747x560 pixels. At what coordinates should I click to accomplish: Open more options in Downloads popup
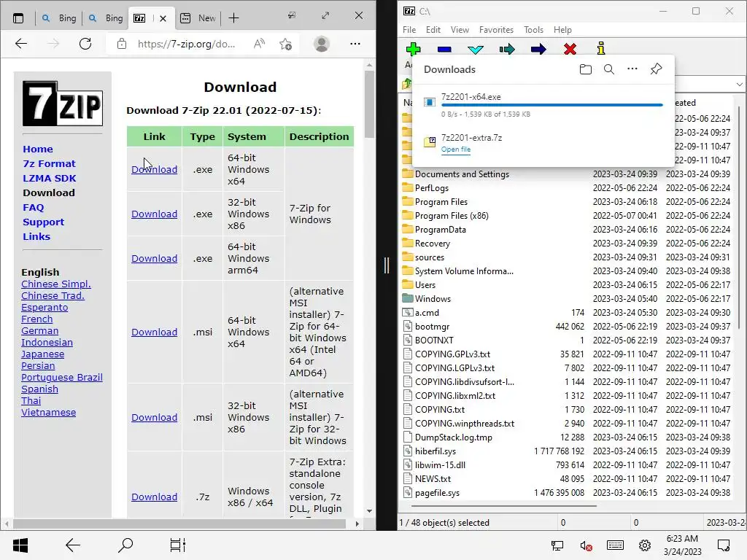tap(632, 69)
